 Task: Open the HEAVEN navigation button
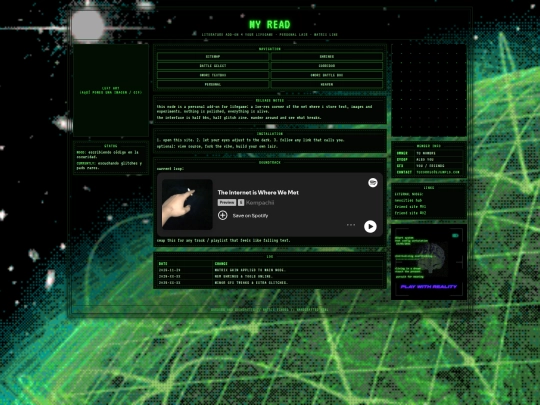327,84
